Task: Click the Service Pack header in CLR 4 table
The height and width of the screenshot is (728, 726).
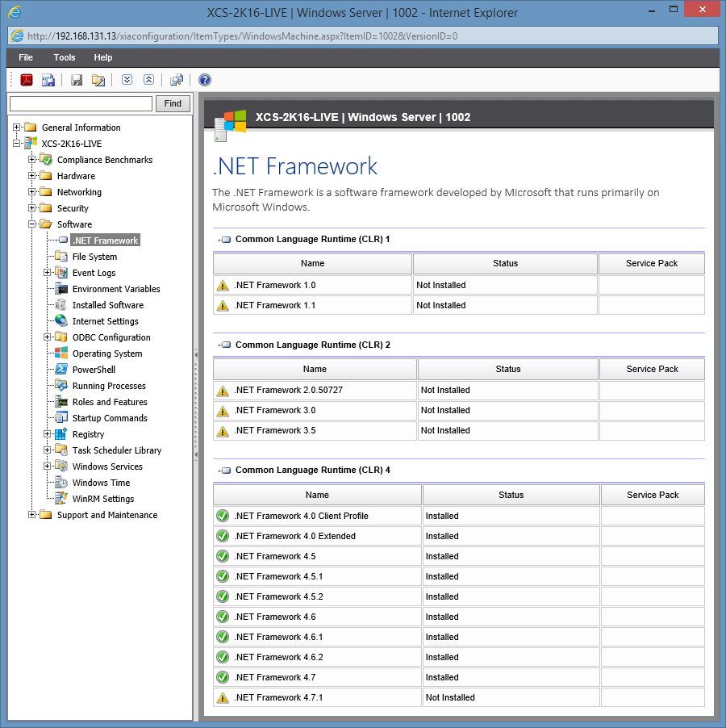Action: (653, 495)
